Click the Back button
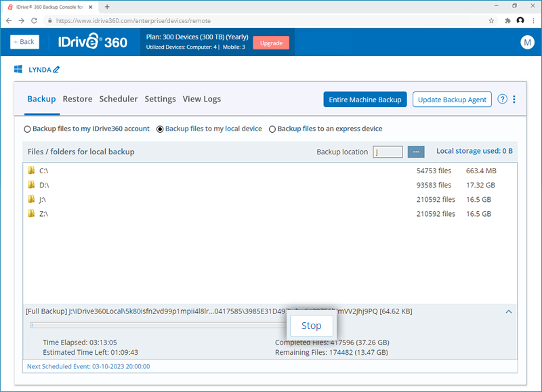Image resolution: width=542 pixels, height=392 pixels. pos(24,42)
